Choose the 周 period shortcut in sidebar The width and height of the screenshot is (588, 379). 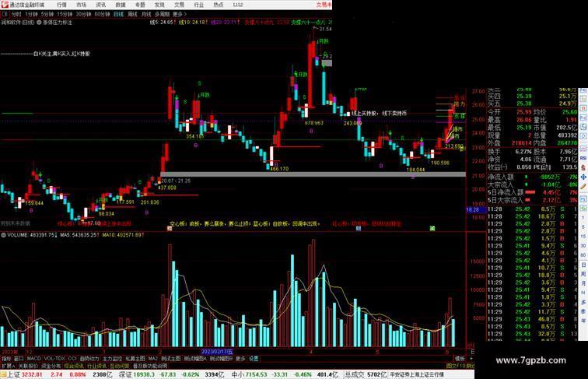[583, 274]
